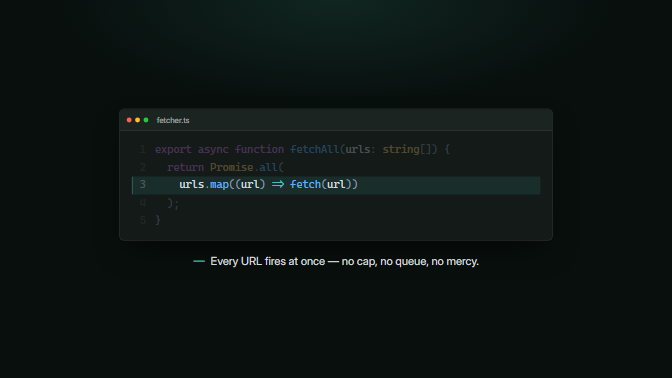672x378 pixels.
Task: Click line number 5 in gutter
Action: click(143, 220)
